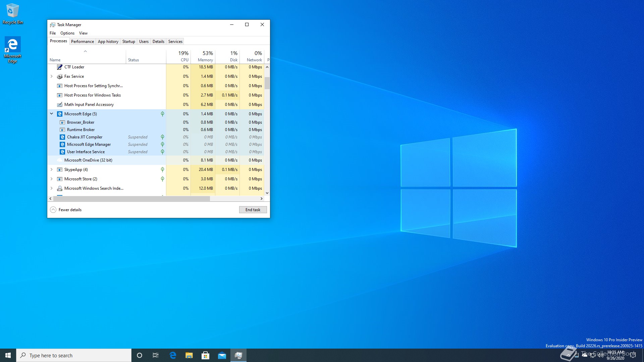The image size is (644, 362).
Task: Open the Start menu
Action: tap(8, 355)
